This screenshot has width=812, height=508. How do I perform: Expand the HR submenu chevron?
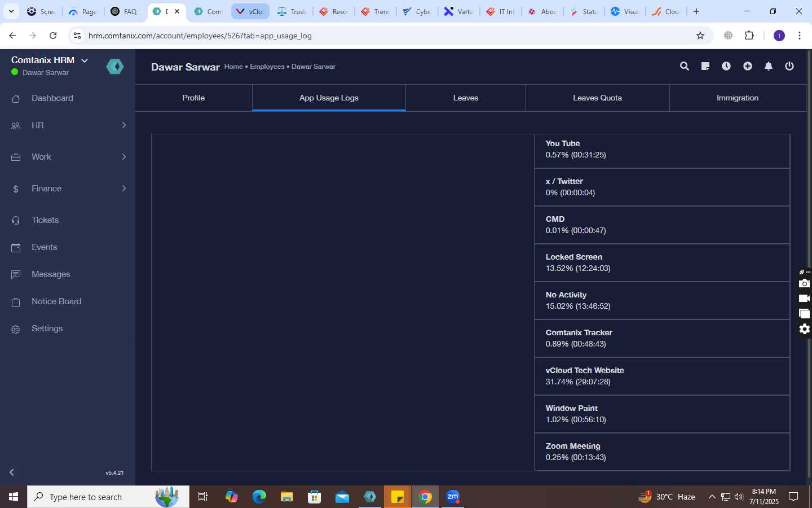[124, 125]
